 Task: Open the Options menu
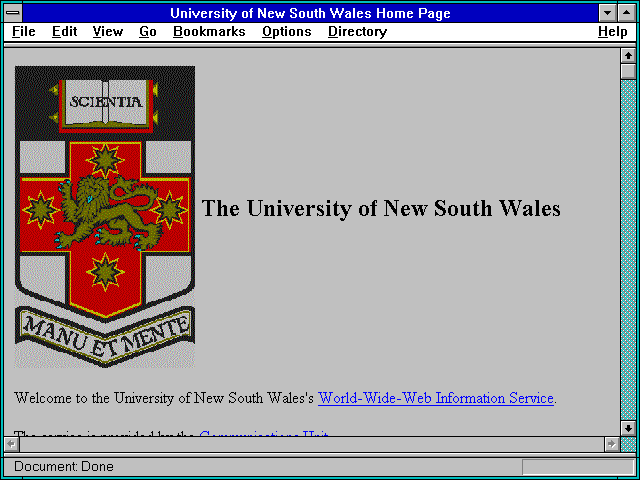[x=287, y=32]
